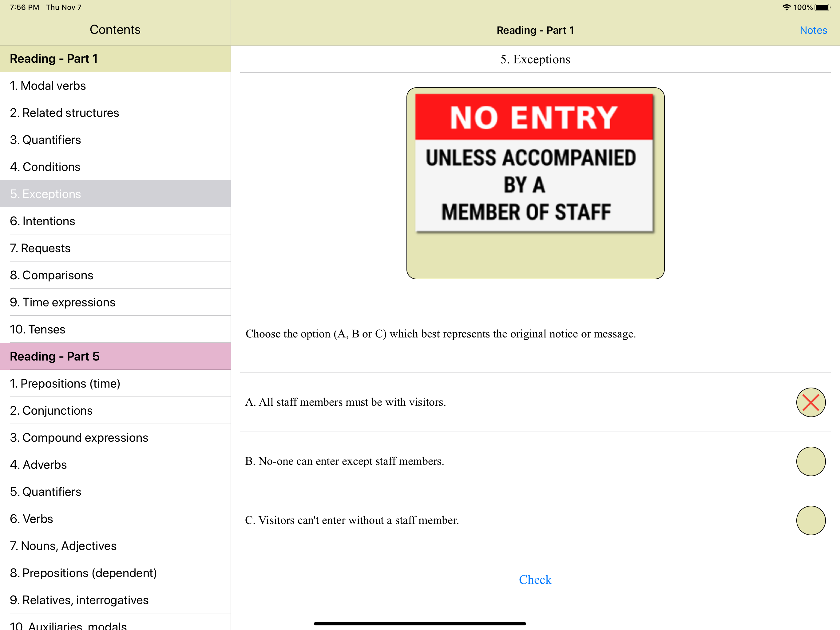Open the 8. Comparisons lesson
840x630 pixels.
click(115, 275)
